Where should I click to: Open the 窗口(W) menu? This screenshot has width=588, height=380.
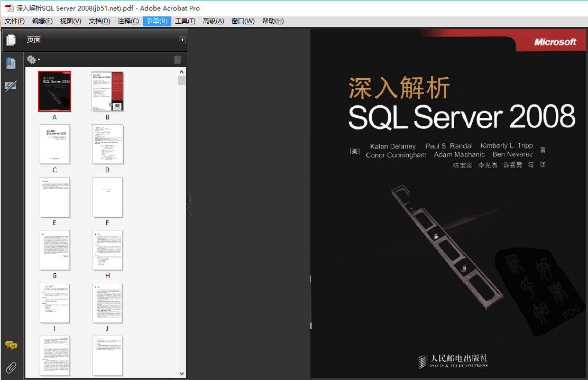(243, 21)
